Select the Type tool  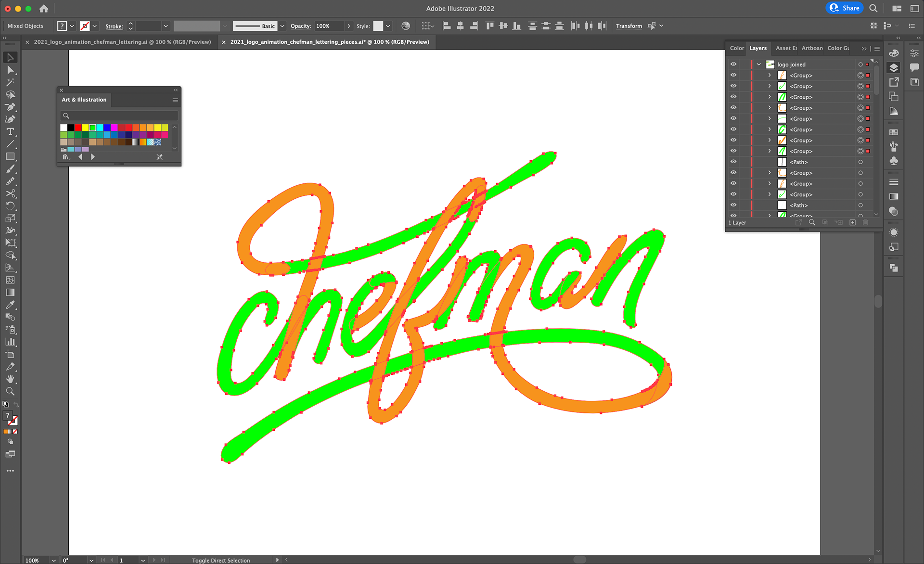[10, 132]
